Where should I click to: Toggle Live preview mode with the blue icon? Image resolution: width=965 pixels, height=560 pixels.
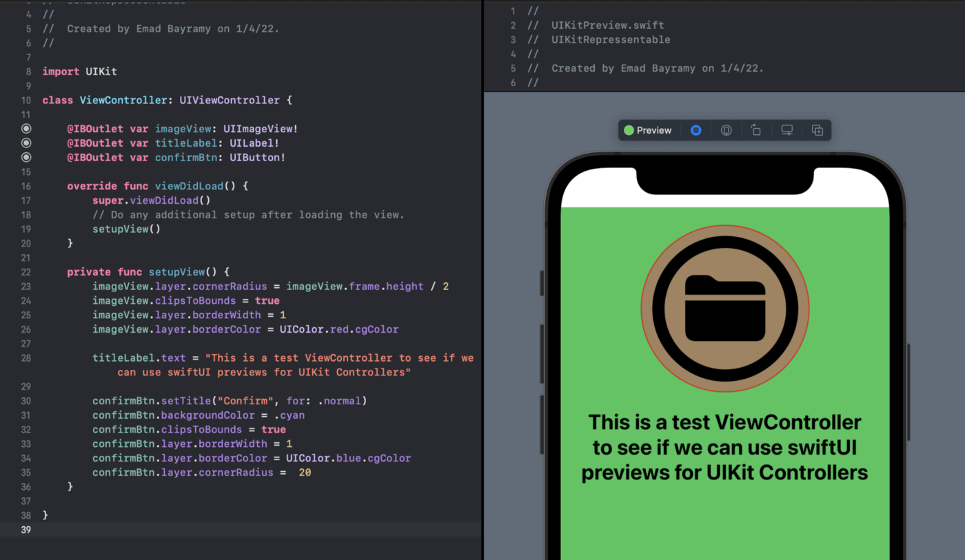pyautogui.click(x=695, y=129)
